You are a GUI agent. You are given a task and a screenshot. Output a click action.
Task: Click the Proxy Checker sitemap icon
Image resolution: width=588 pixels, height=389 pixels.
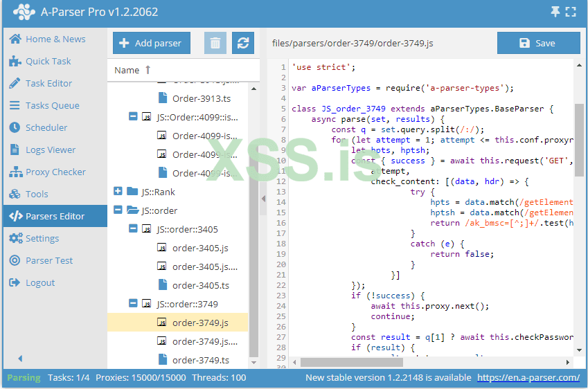pyautogui.click(x=15, y=172)
